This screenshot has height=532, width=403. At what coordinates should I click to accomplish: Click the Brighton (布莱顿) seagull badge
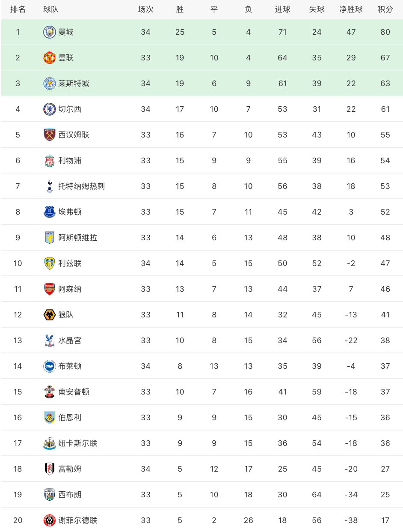[50, 366]
